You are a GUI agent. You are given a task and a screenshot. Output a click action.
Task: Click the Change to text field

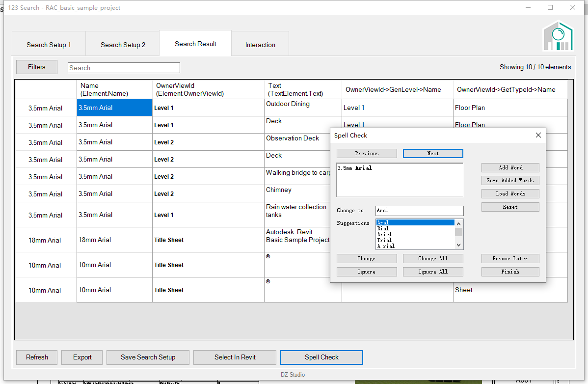click(x=419, y=211)
